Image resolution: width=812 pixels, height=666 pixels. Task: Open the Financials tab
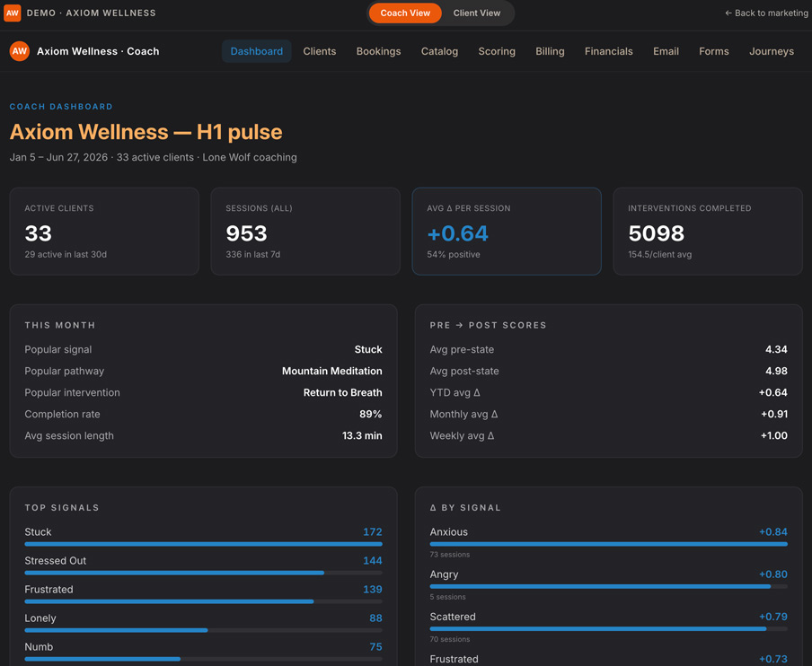click(x=608, y=51)
